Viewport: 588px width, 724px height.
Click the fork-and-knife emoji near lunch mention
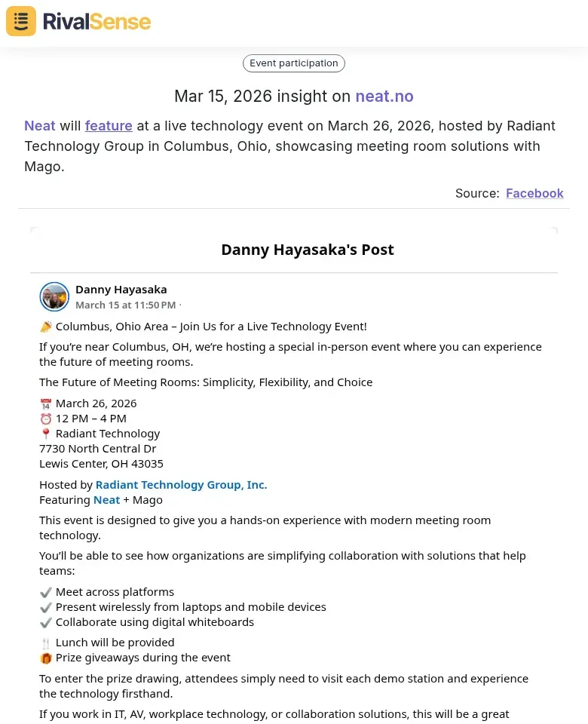[46, 642]
